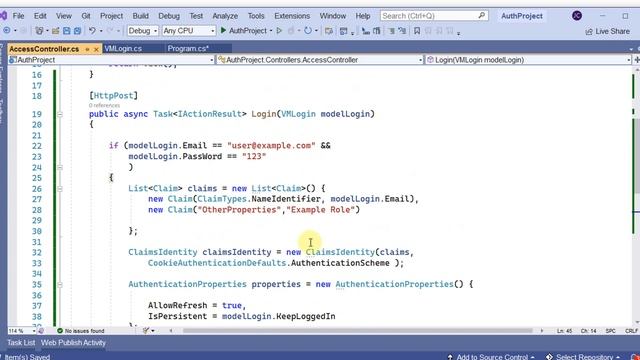Collapse the Login method at line 19
640x360 pixels.
[x=60, y=114]
